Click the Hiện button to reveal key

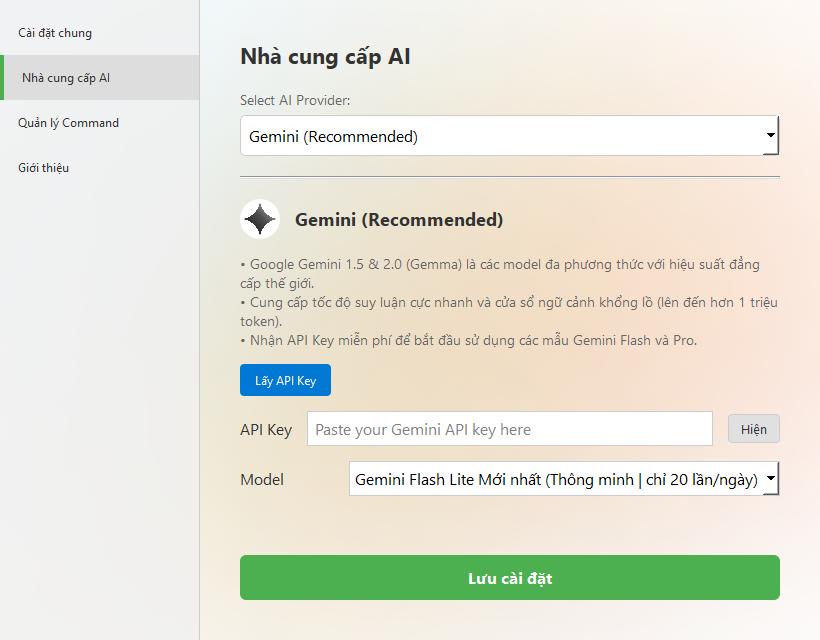coord(754,429)
